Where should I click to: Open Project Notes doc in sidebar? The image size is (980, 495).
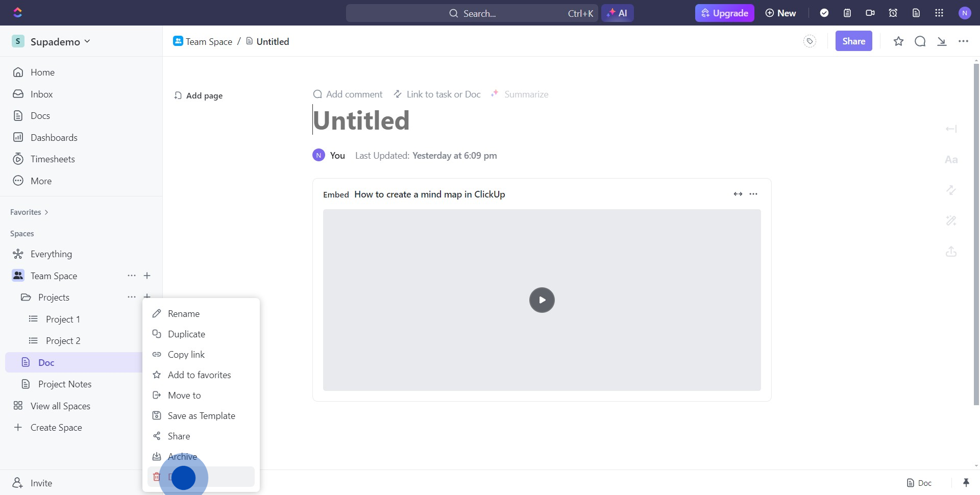tap(64, 384)
